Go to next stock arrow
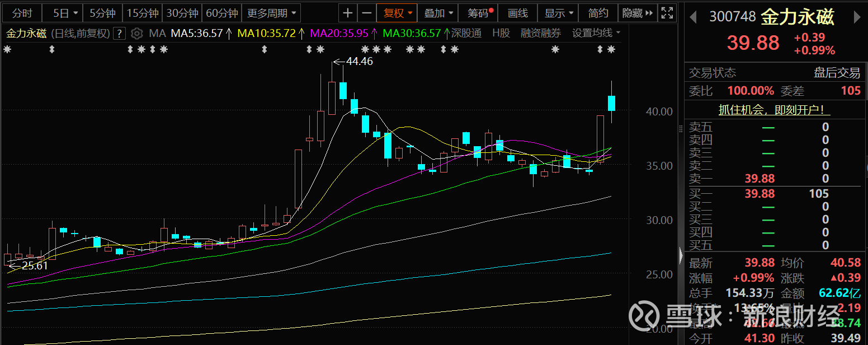 tap(857, 17)
